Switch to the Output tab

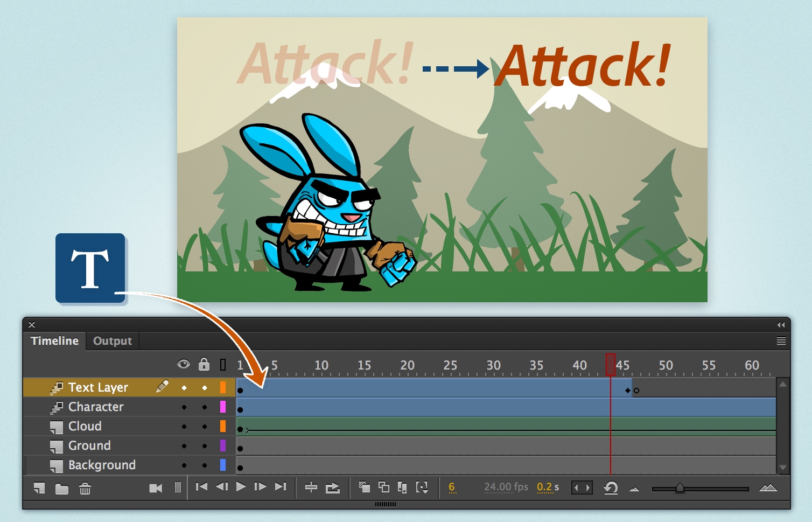click(x=111, y=340)
